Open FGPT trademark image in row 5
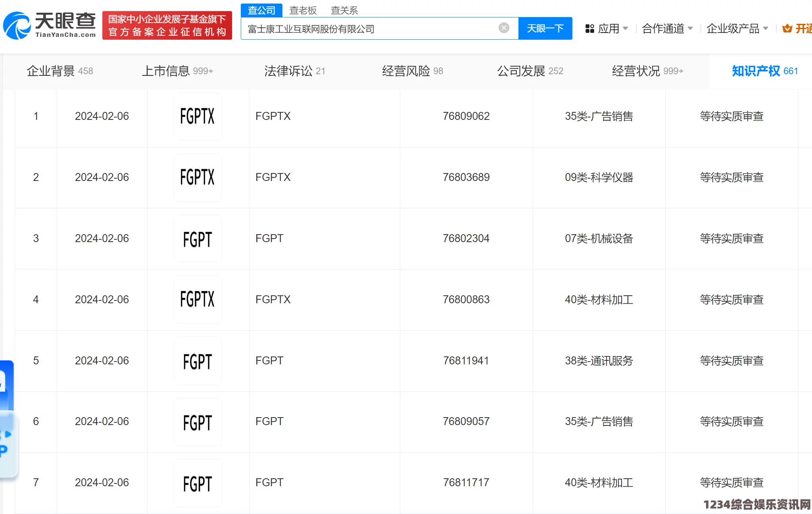812x514 pixels. point(198,361)
